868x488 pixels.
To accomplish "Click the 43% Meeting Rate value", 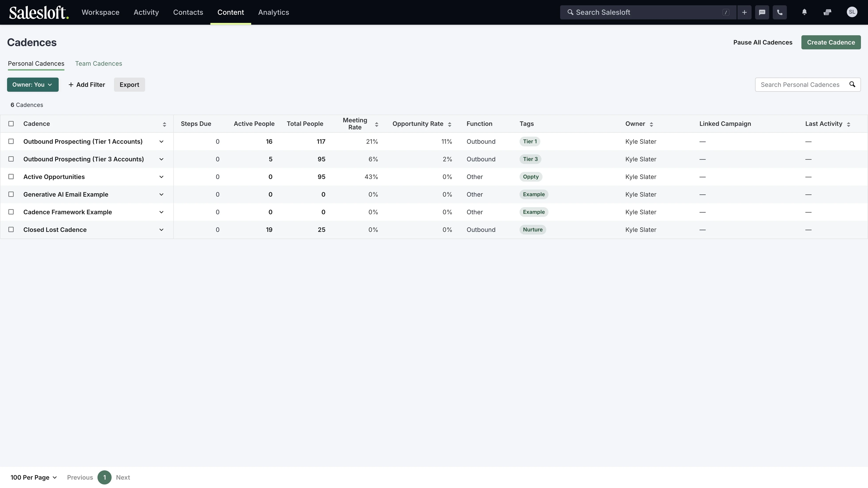I will click(371, 177).
